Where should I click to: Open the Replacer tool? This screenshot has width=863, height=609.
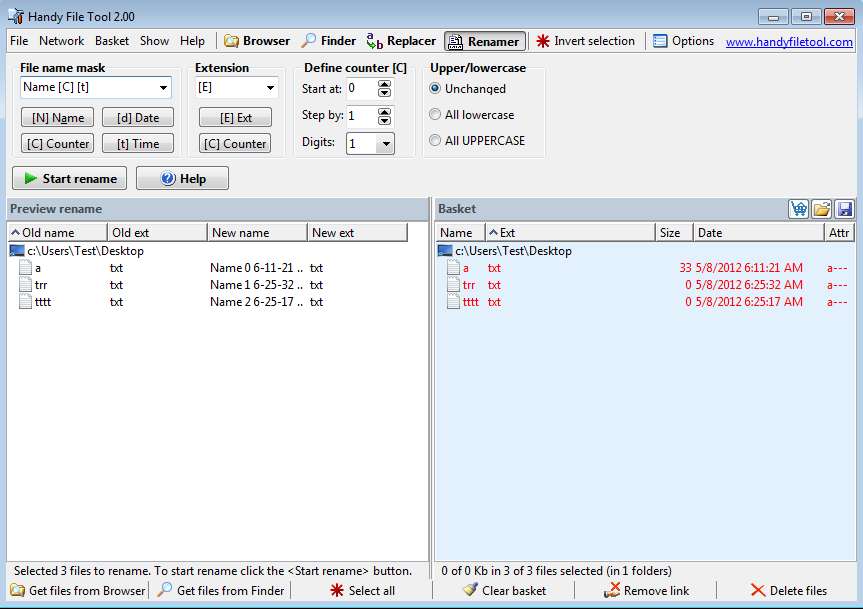(x=401, y=41)
